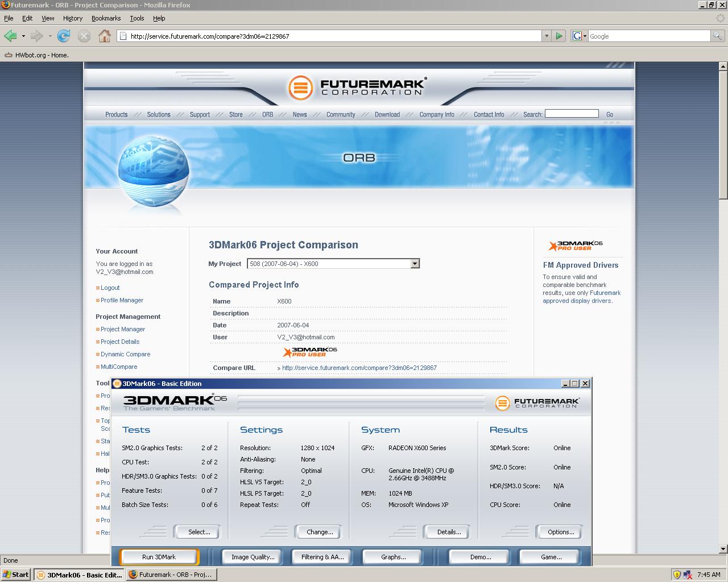This screenshot has height=582, width=728.
Task: Click Products in the site navigation
Action: [x=117, y=114]
